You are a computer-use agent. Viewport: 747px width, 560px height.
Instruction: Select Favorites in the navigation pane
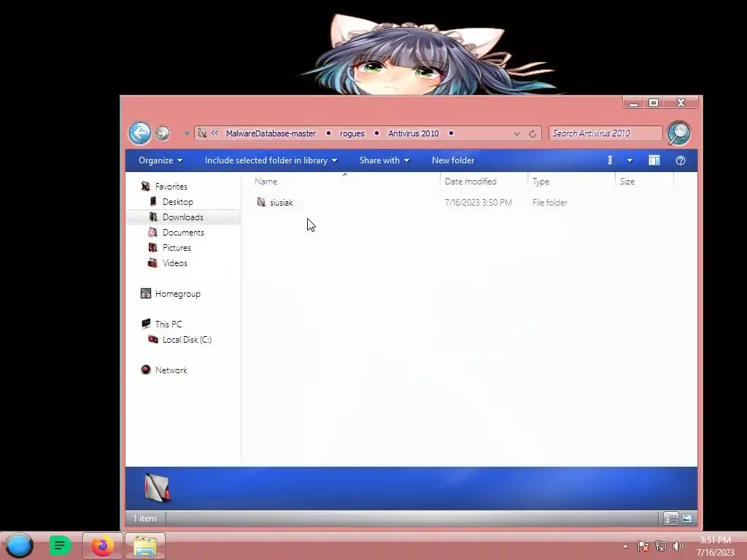pyautogui.click(x=171, y=187)
